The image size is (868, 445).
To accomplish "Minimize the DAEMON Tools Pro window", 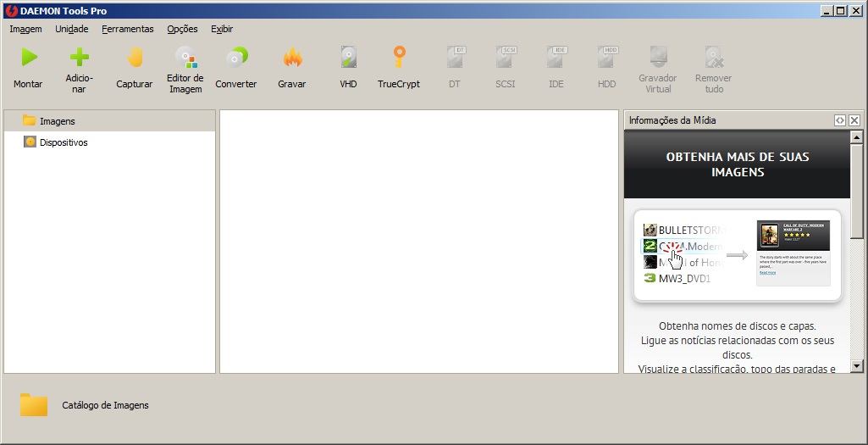I will tap(827, 10).
